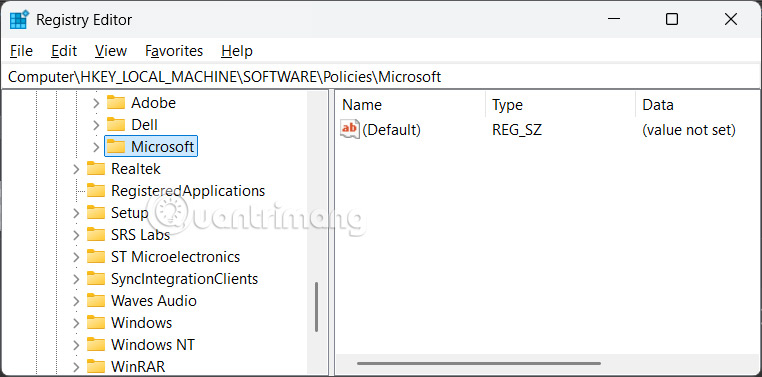Screen dimensions: 762x377
Task: Open the File menu
Action: [21, 51]
